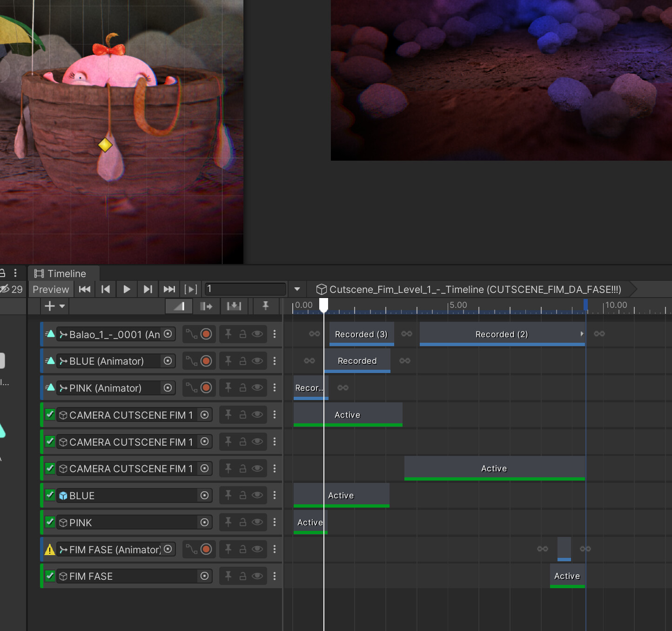Open the Add Track plus dropdown
The image size is (672, 631).
click(54, 306)
